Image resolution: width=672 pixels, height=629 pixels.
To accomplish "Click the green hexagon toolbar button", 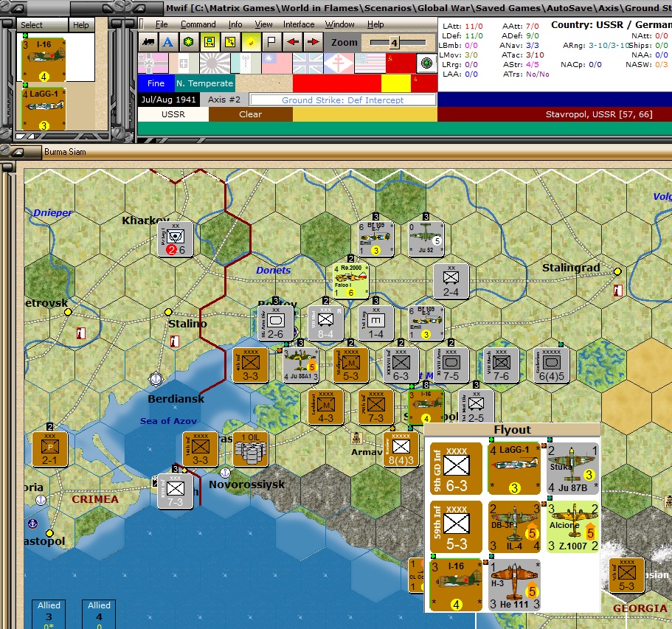I will (x=189, y=42).
